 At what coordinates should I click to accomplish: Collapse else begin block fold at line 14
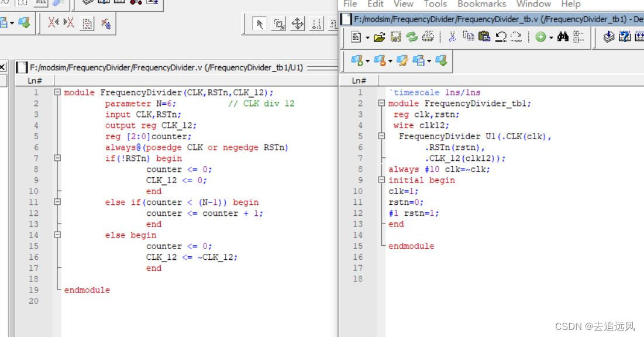point(57,235)
